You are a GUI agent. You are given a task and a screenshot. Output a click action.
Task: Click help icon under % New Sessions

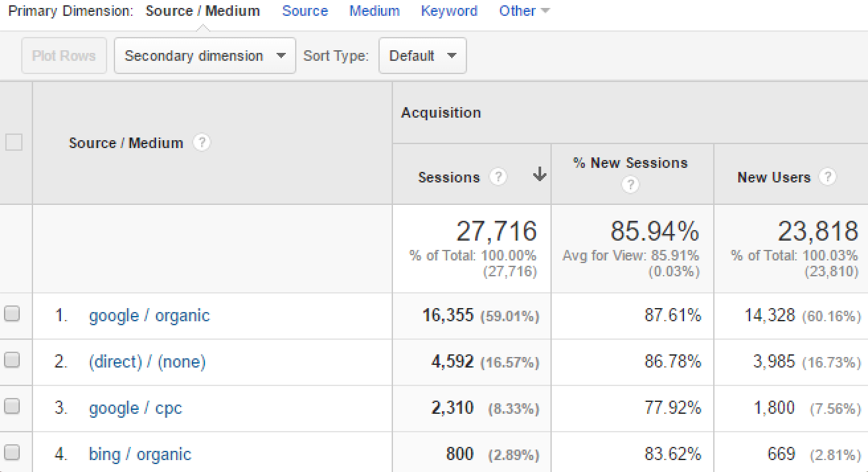point(630,185)
